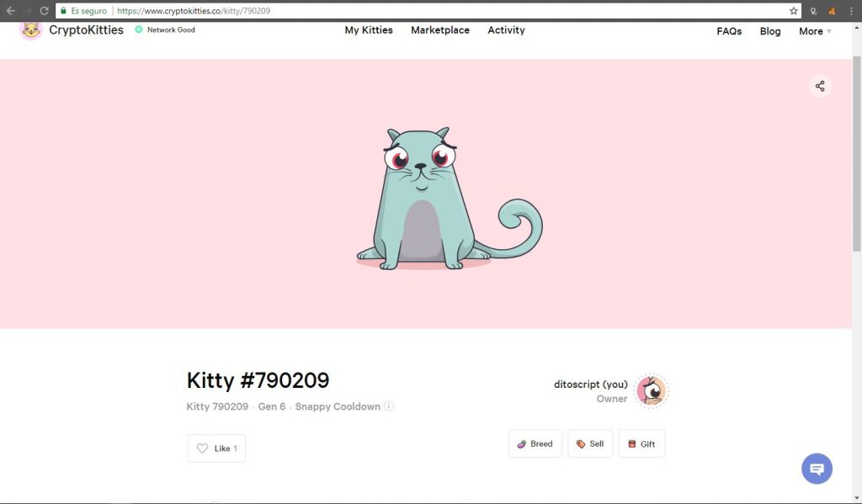Like this kitty with heart button
The height and width of the screenshot is (504, 862).
216,448
